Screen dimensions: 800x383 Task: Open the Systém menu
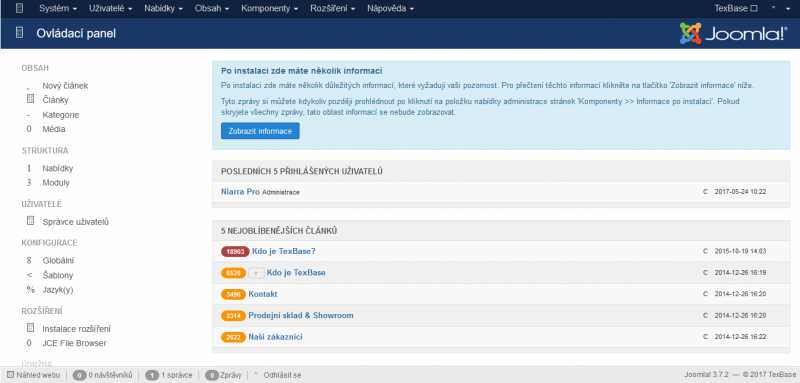58,9
